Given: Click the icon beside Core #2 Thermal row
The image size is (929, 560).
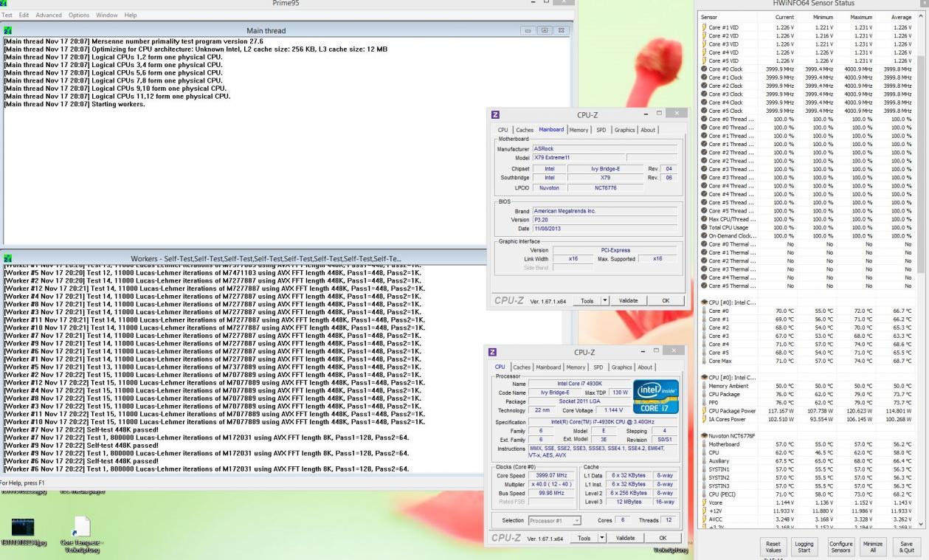Looking at the screenshot, I should pos(703,260).
